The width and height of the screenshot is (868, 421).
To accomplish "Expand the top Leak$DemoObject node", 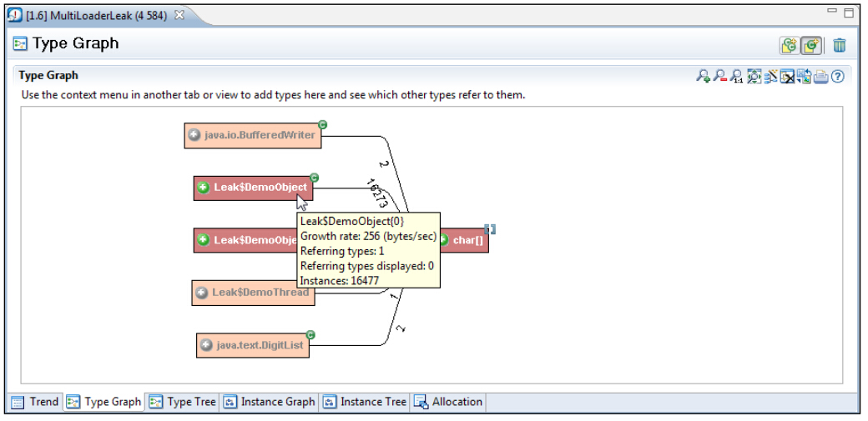I will 203,188.
